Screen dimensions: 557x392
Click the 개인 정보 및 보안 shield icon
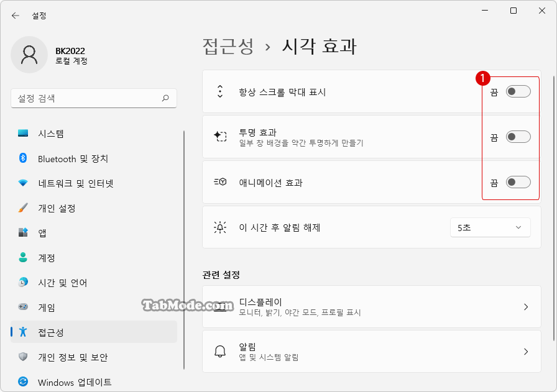[x=23, y=357]
